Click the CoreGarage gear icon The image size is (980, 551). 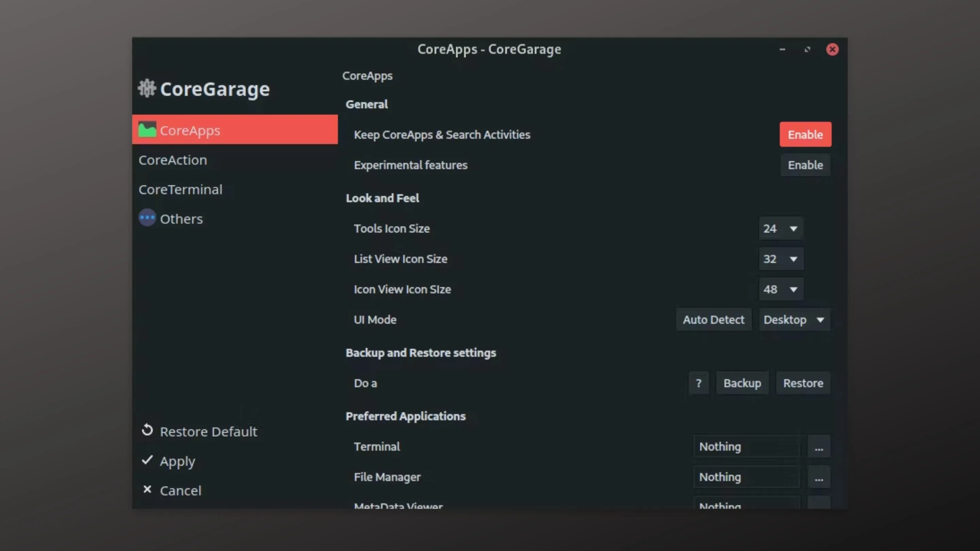[147, 88]
